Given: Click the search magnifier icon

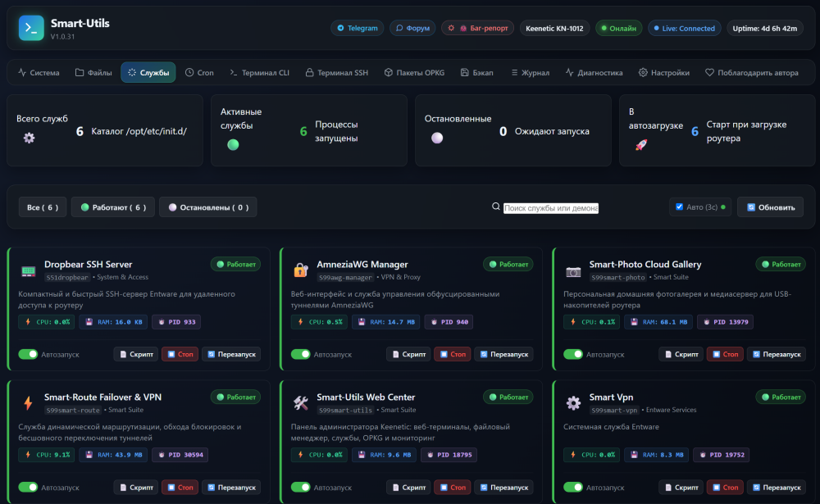Looking at the screenshot, I should coord(496,207).
